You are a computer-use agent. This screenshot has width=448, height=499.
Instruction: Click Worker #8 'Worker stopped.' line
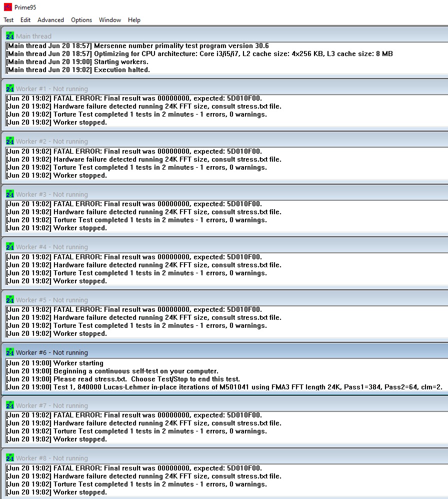click(x=56, y=492)
